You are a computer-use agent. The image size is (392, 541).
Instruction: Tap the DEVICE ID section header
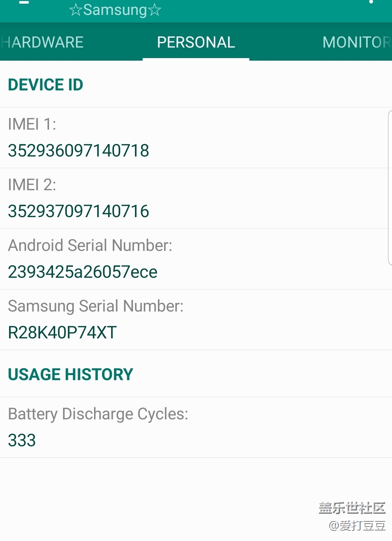point(46,85)
